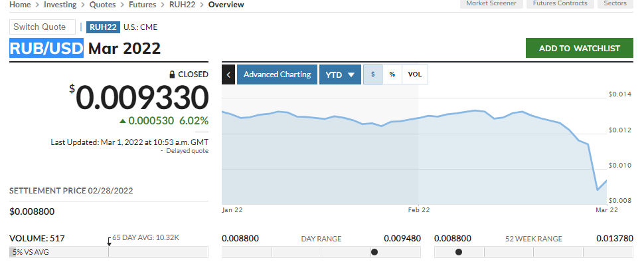Open the Investing breadcrumb link
Screen dimensions: 644x262
tap(60, 5)
